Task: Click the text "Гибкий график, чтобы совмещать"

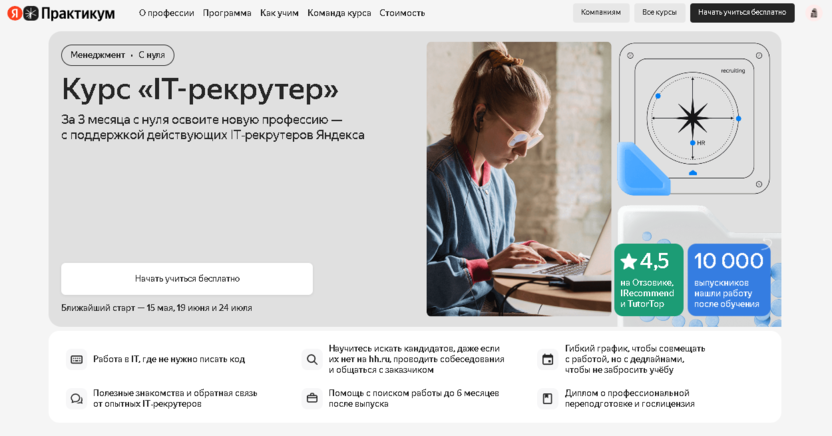Action: pos(635,348)
